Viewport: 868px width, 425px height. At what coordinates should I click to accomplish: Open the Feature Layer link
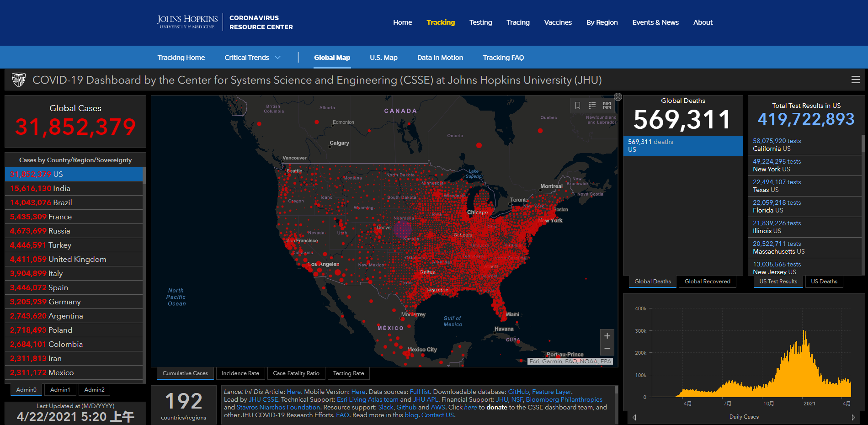pos(551,392)
